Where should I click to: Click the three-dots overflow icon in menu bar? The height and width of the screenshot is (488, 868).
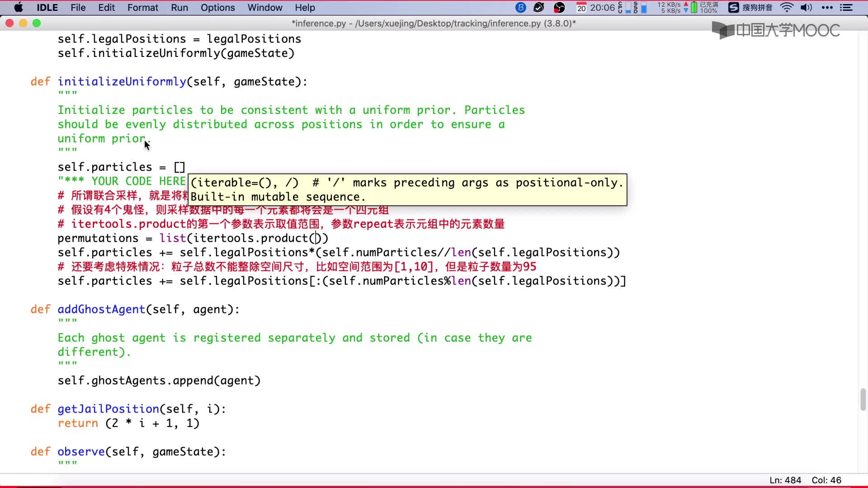pos(827,8)
